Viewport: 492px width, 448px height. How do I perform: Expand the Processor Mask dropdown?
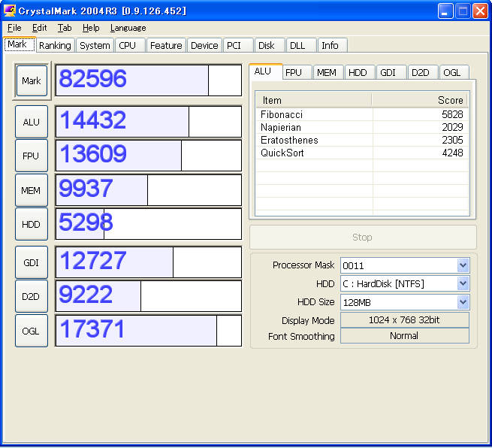point(463,265)
